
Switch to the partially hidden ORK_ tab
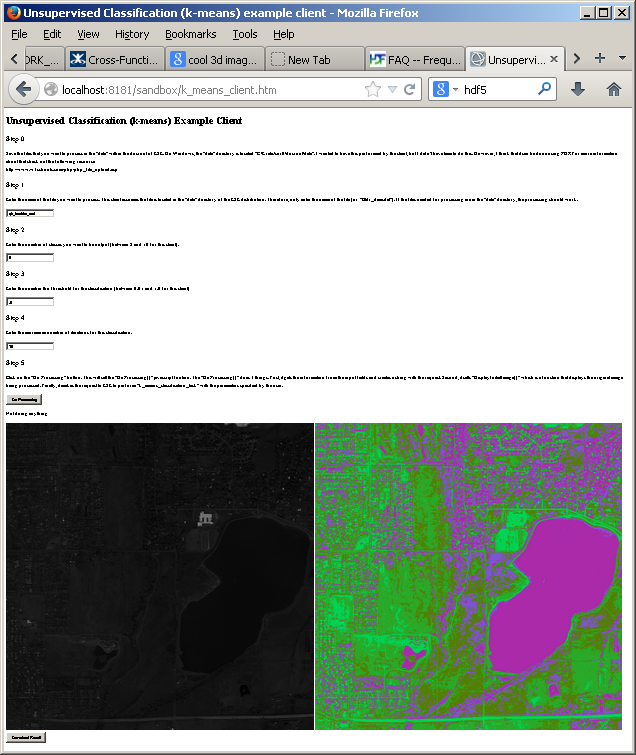tap(43, 59)
